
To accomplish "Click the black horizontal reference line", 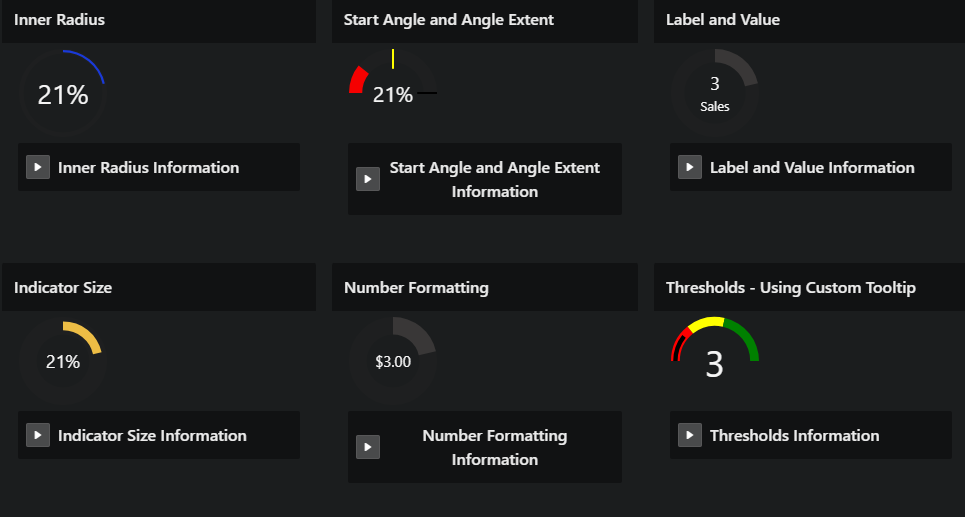I will click(x=427, y=93).
